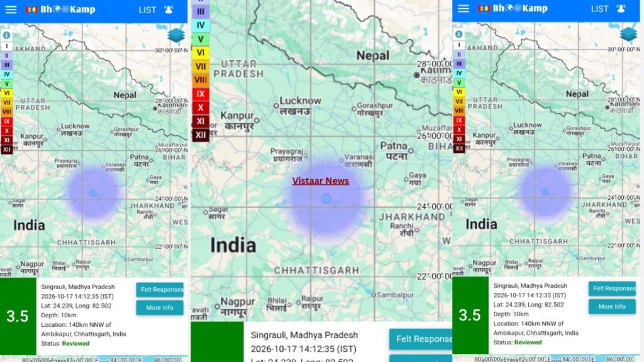
Task: Click intensity XII swatch in middle legend
Action: 201,134
